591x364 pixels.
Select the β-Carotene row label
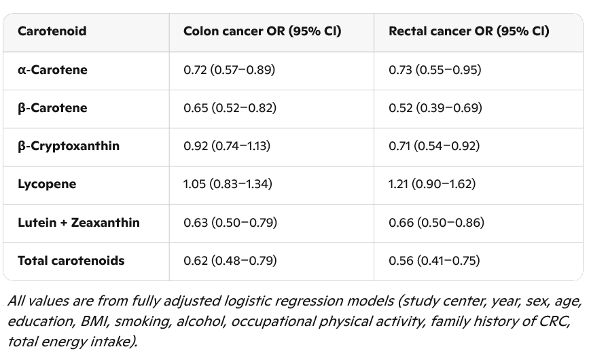(52, 108)
